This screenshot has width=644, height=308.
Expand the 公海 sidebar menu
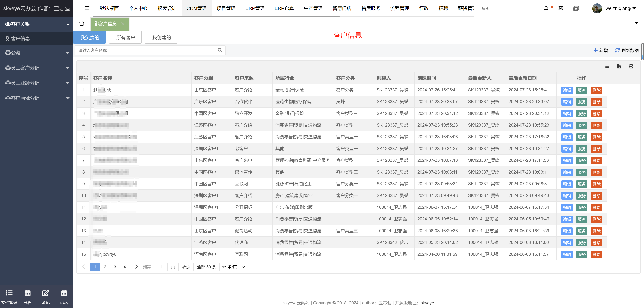point(37,53)
